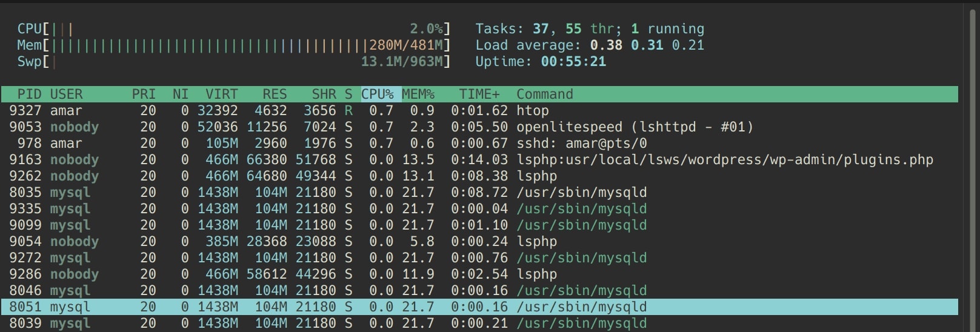
Task: Sort by the SHR column header
Action: (x=324, y=95)
